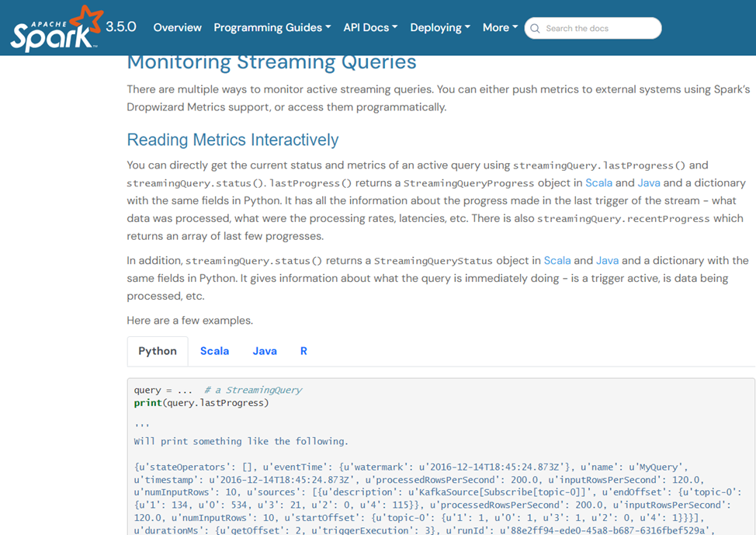Open Java link for StreamingQueryProgress
This screenshot has height=535, width=756.
[x=649, y=182]
